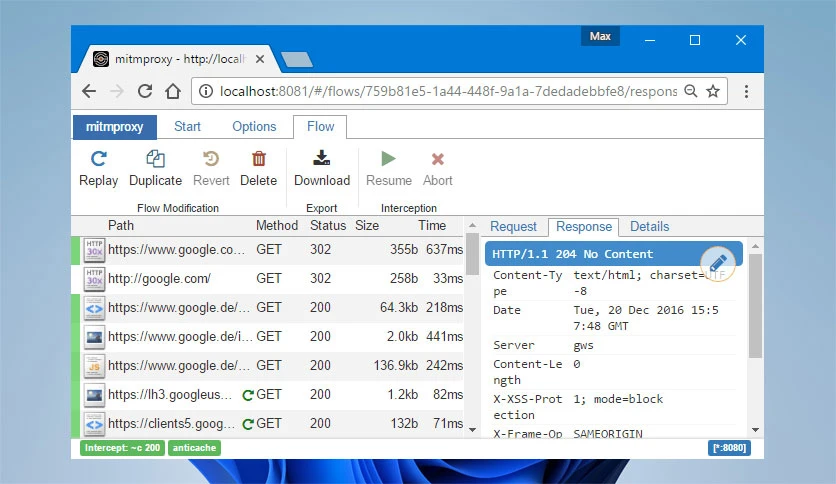Click the pencil edit icon in response
This screenshot has height=484, width=836.
(x=718, y=263)
